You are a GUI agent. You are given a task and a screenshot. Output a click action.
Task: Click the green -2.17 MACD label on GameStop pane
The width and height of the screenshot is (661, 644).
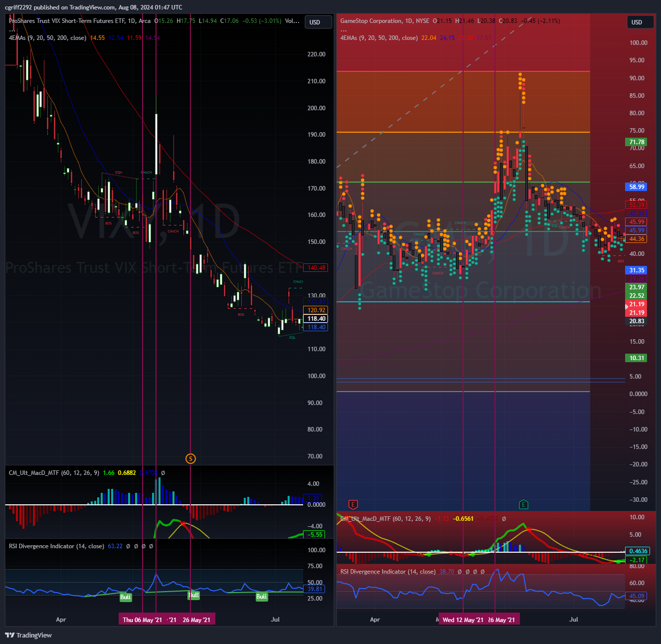point(637,560)
